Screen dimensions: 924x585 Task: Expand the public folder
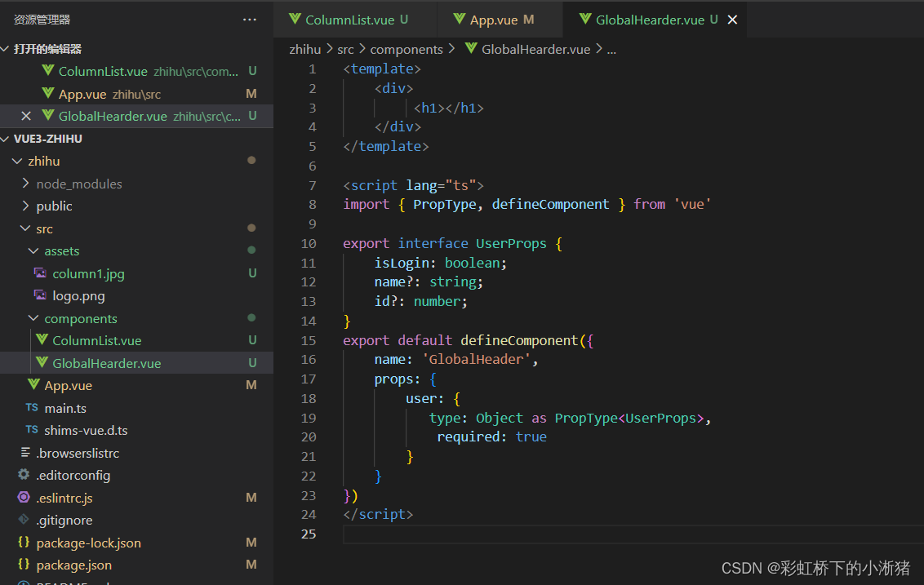25,206
